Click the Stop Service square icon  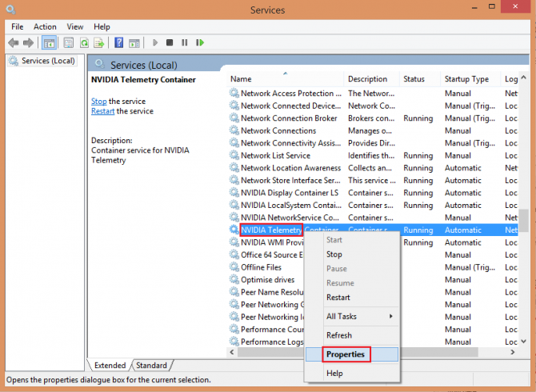click(x=170, y=42)
